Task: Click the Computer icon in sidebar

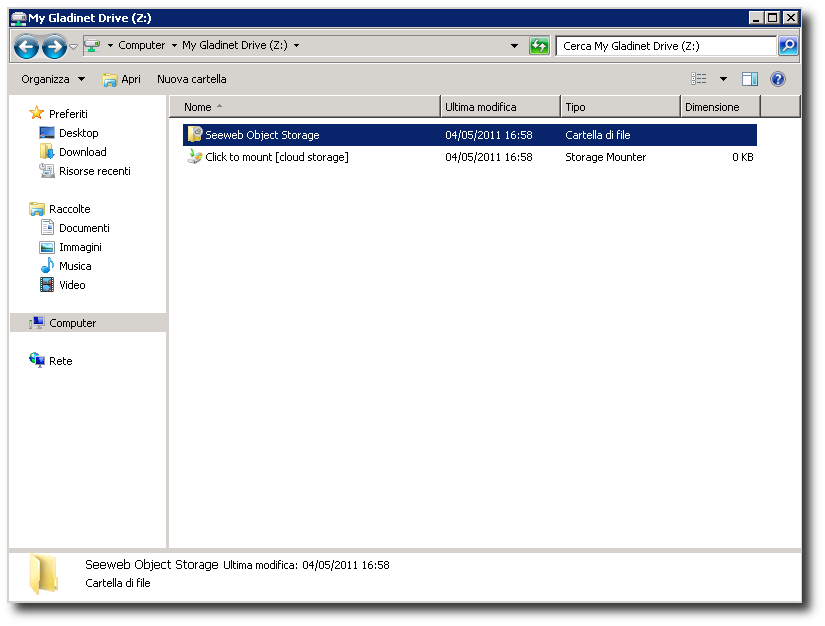Action: [x=37, y=322]
